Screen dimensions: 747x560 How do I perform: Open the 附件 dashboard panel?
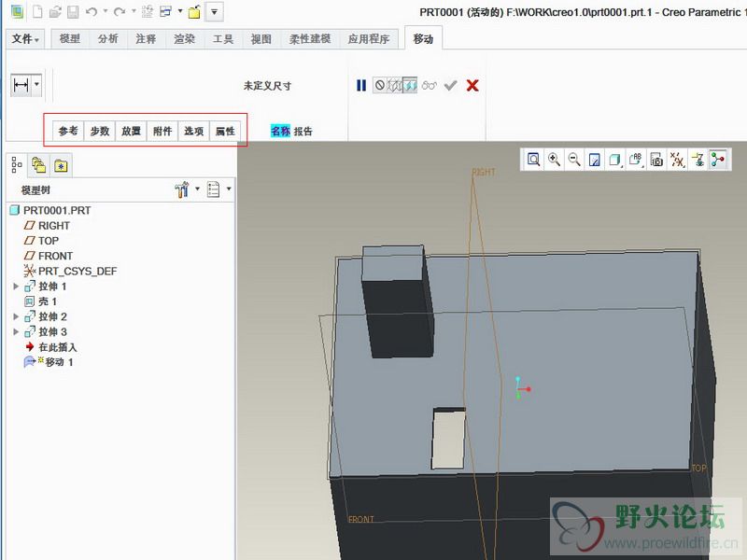tap(162, 131)
